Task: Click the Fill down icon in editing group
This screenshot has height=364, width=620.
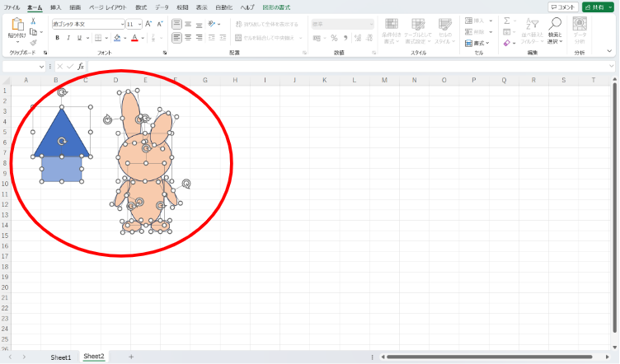Action: [x=506, y=31]
